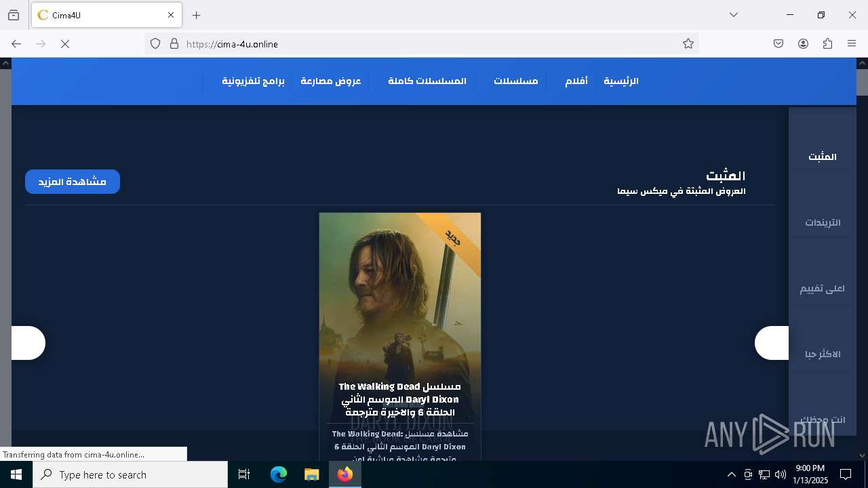Image resolution: width=868 pixels, height=488 pixels.
Task: Select المثبت sidebar tab
Action: tap(823, 157)
